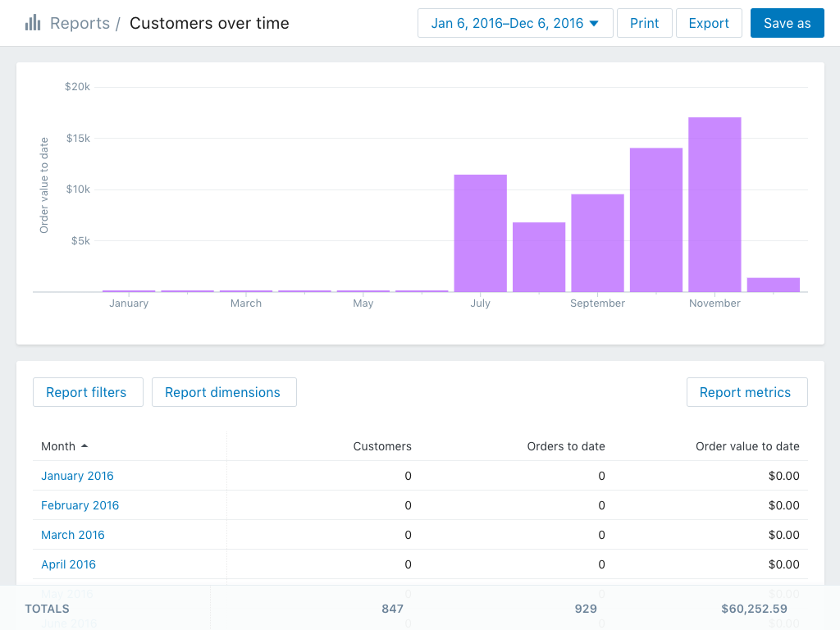This screenshot has width=840, height=630.
Task: Click the Print button
Action: pyautogui.click(x=644, y=23)
